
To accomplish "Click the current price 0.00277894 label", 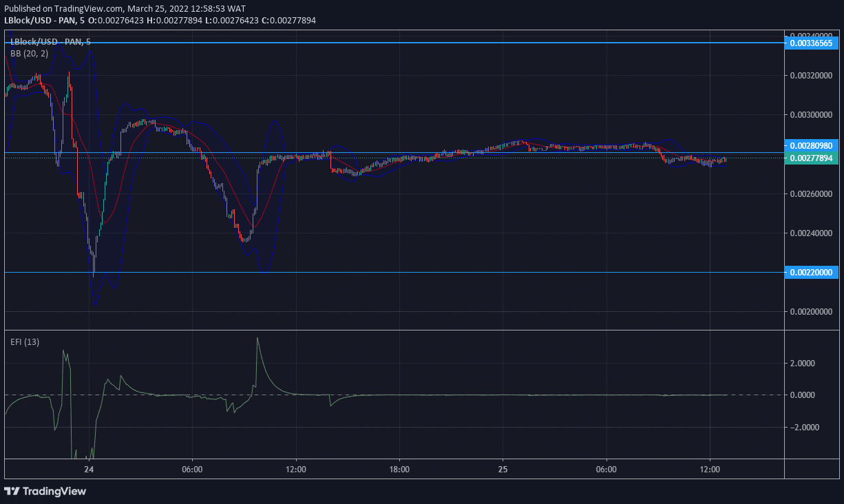I will (812, 158).
